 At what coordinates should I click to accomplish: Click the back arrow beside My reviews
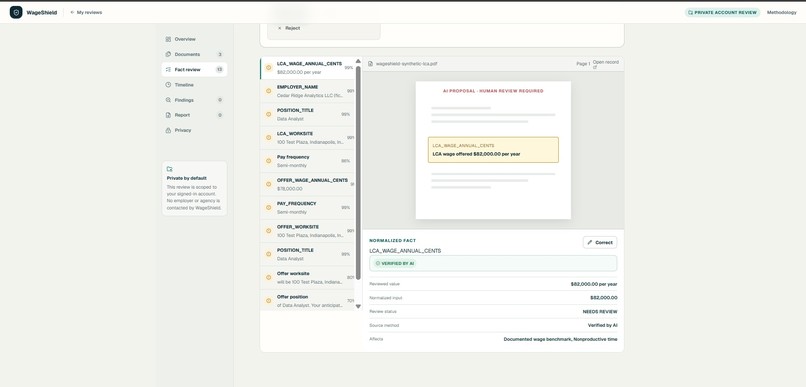coord(72,12)
